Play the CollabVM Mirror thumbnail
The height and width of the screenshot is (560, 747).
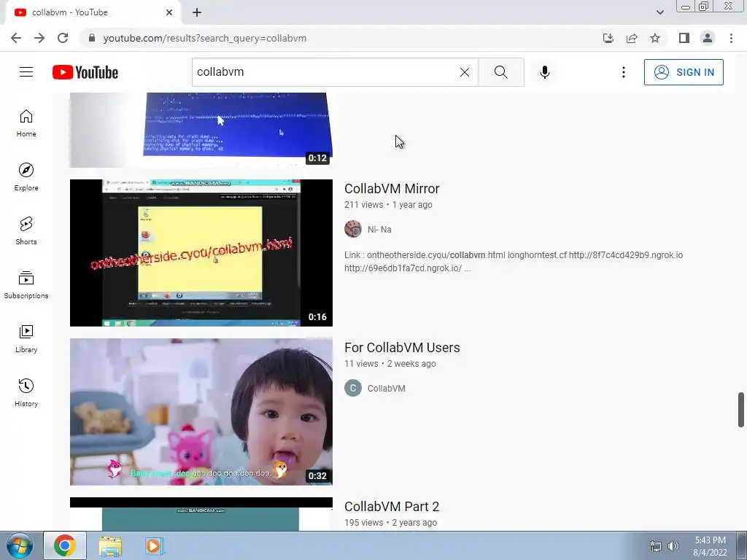201,253
